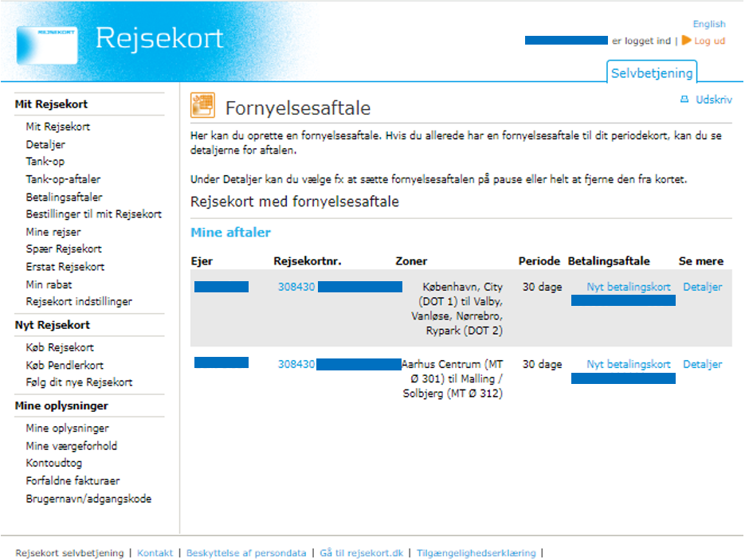
Task: Click the Udskriv printer icon
Action: click(683, 100)
